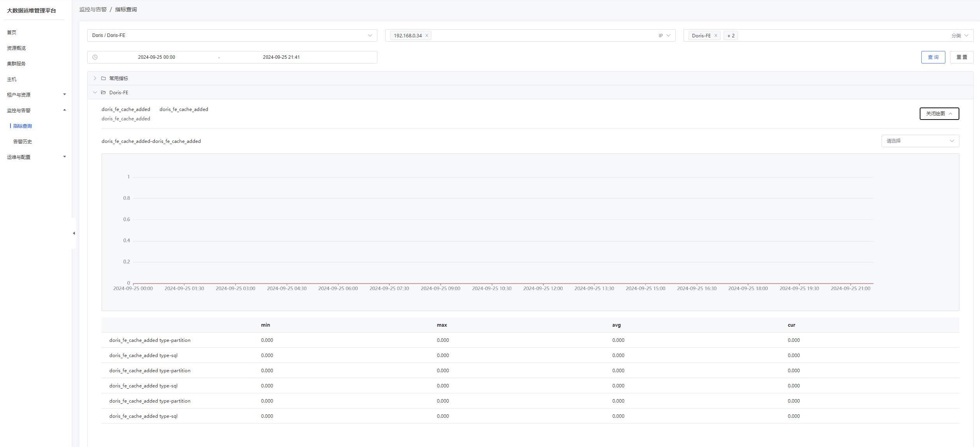
Task: Remove the 192.168.0.34 IP tag
Action: click(x=427, y=35)
